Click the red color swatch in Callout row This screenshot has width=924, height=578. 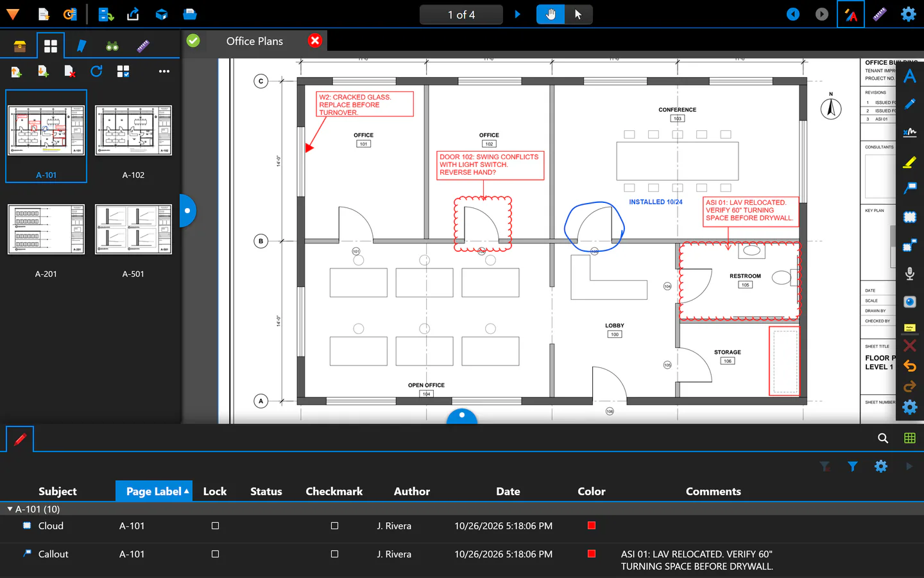coord(592,554)
